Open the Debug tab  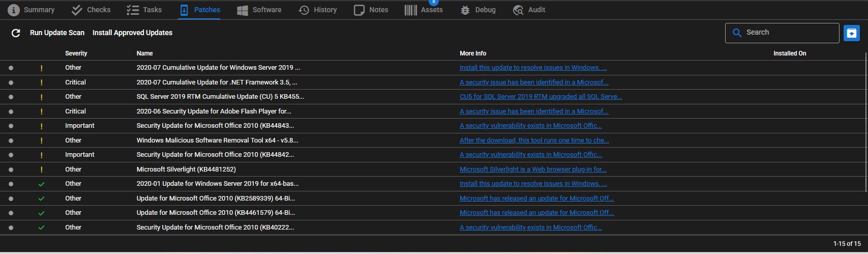click(477, 10)
